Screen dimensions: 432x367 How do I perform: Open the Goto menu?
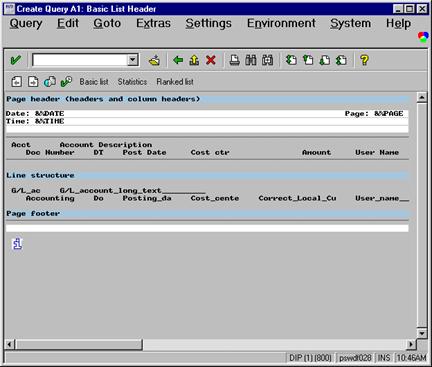coord(107,23)
